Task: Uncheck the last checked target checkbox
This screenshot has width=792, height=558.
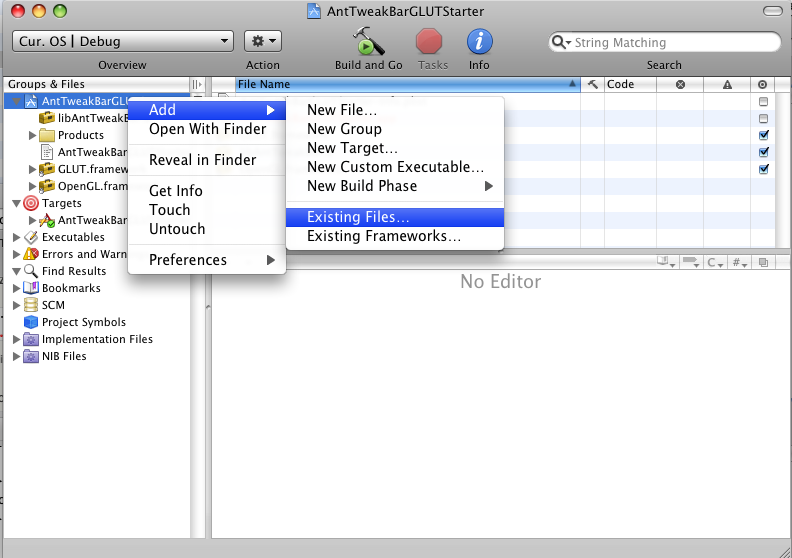Action: (764, 169)
